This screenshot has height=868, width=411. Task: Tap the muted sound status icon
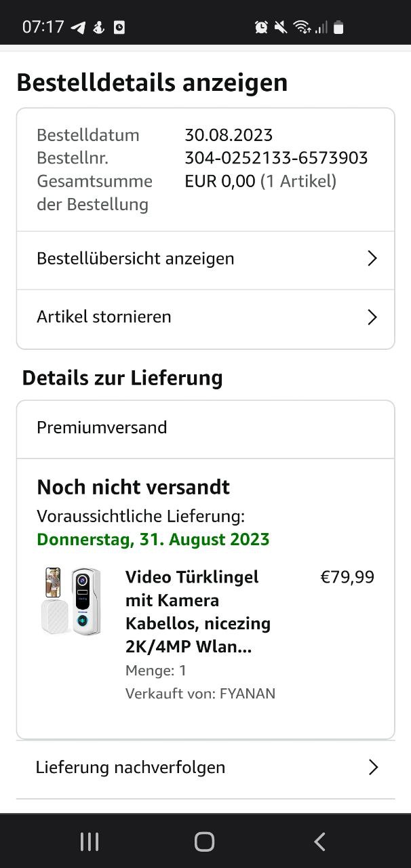tap(281, 27)
